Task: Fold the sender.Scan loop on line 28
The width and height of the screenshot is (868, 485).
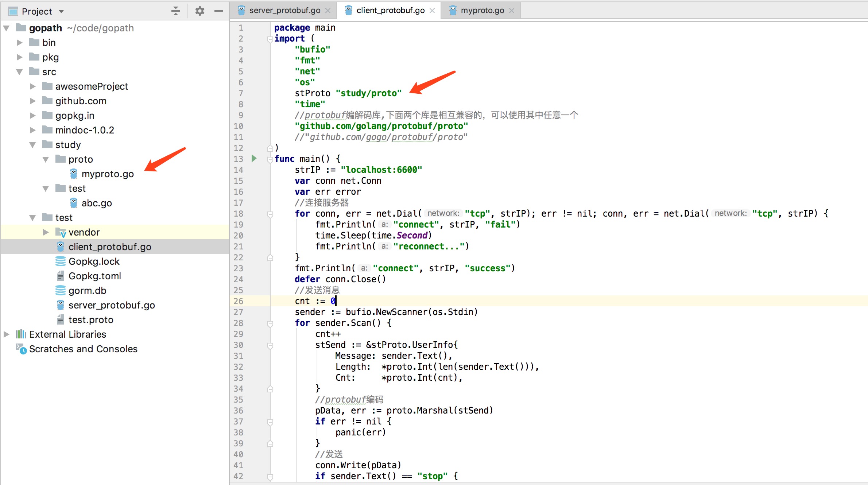Action: 270,323
